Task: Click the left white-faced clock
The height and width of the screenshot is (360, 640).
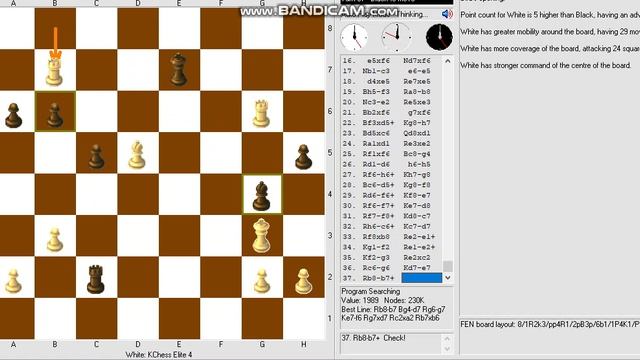Action: click(x=354, y=37)
